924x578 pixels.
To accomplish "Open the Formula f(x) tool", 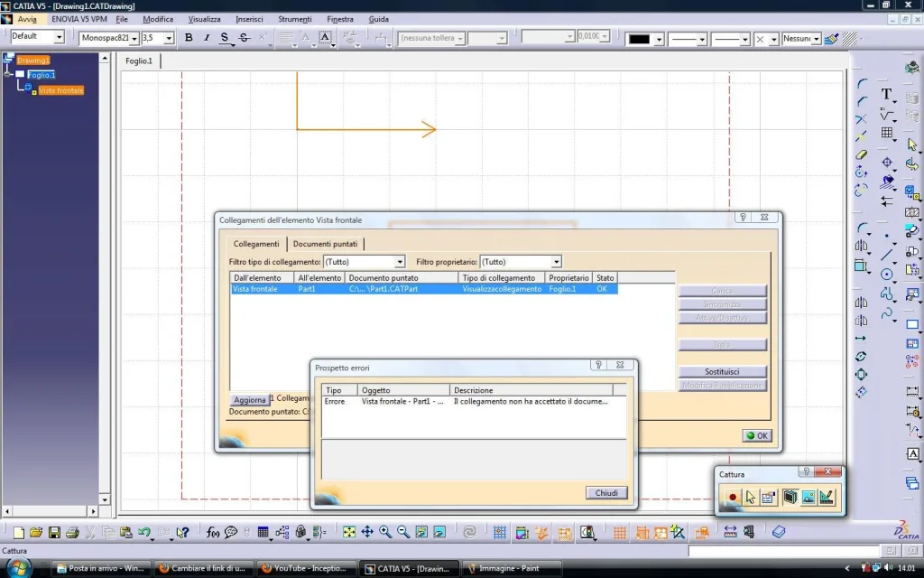I will (213, 533).
